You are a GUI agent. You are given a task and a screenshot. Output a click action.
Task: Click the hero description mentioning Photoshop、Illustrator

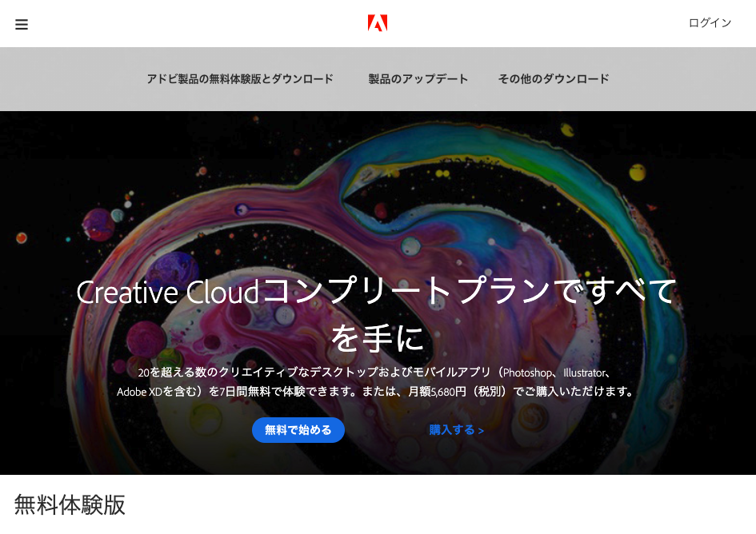tap(377, 381)
